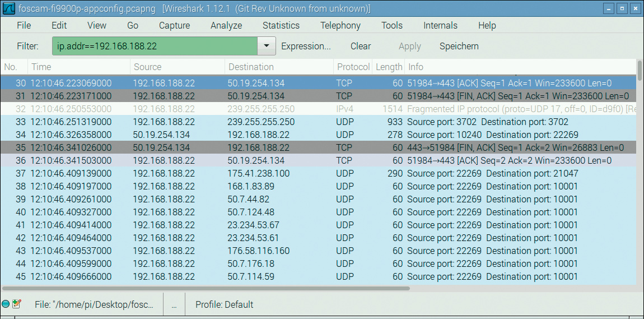Open the Help menu
The width and height of the screenshot is (644, 319).
pyautogui.click(x=487, y=25)
